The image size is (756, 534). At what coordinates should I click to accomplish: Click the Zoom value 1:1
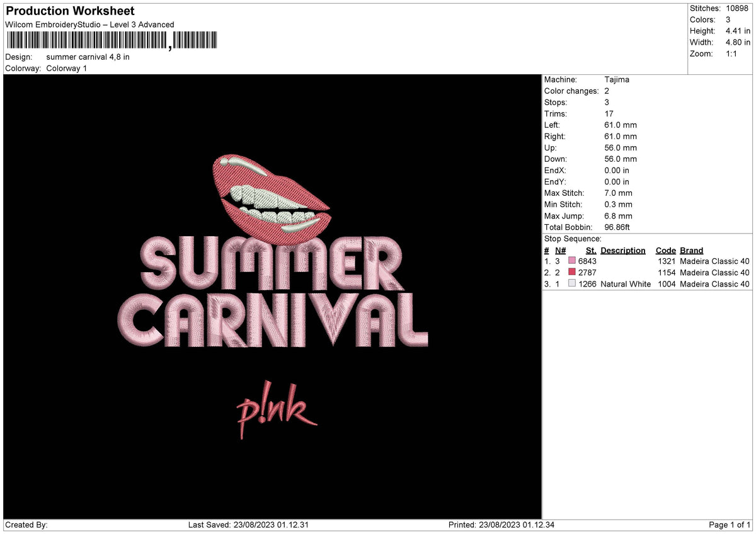click(732, 54)
